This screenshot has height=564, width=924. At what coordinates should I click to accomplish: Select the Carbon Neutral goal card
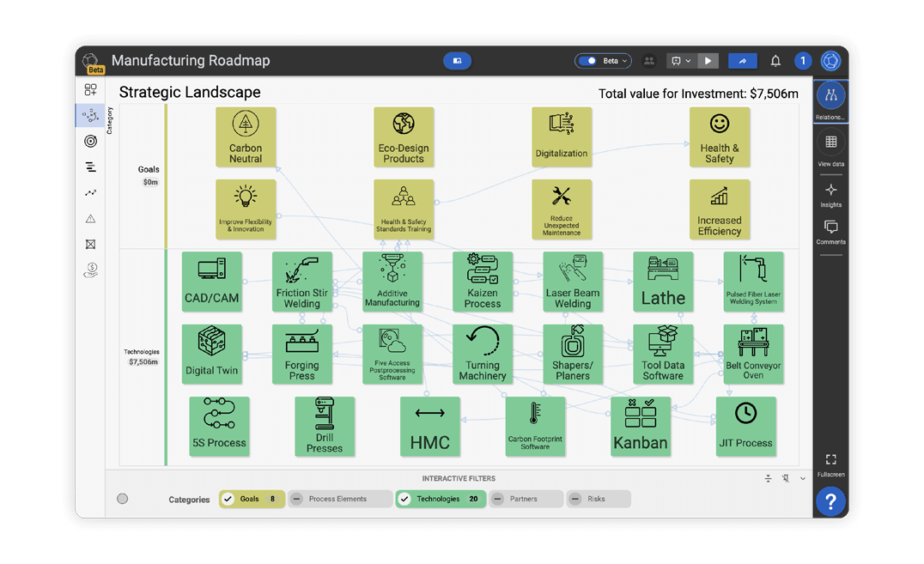pyautogui.click(x=246, y=137)
